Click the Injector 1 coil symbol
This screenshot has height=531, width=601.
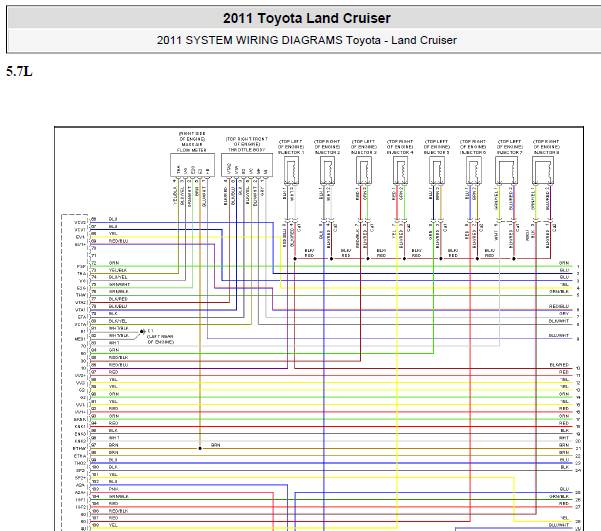click(x=291, y=171)
